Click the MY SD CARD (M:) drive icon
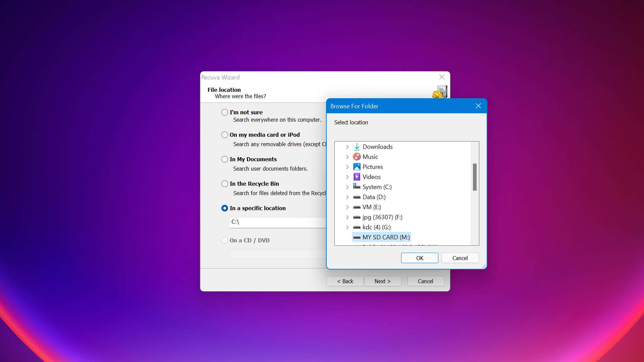 tap(357, 237)
